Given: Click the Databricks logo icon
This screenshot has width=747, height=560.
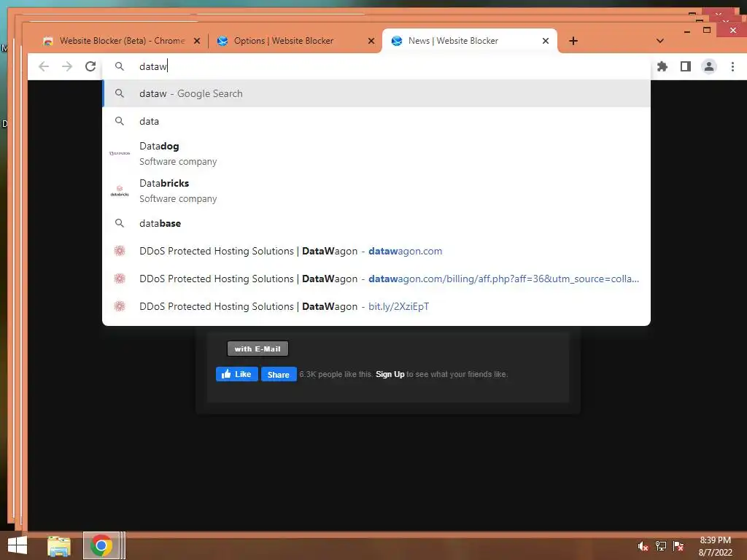Looking at the screenshot, I should 120,191.
